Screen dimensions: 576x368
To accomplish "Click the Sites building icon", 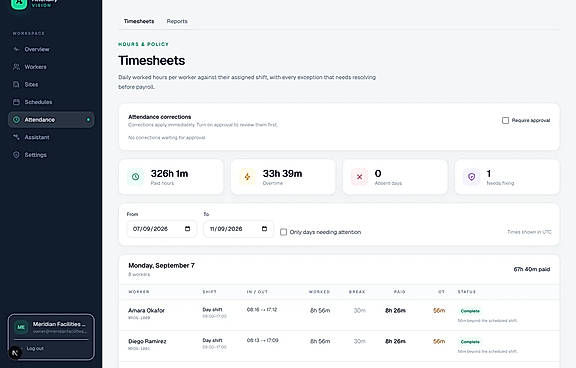I will (x=16, y=84).
